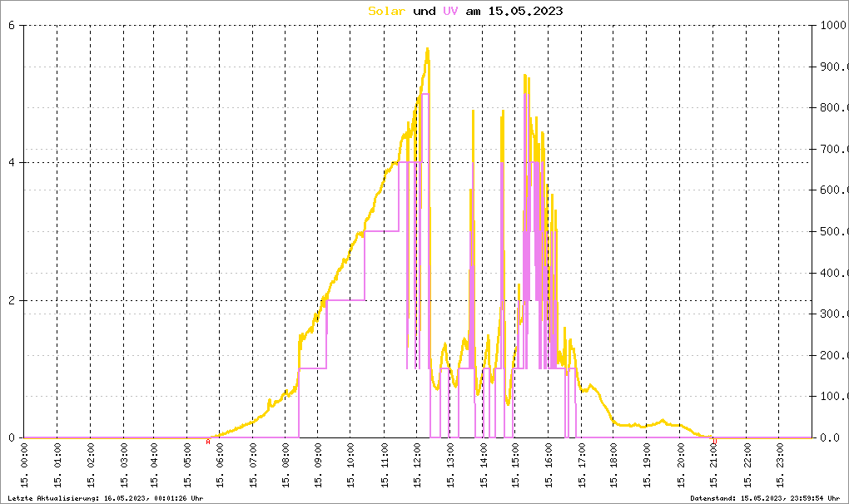This screenshot has width=849, height=504.
Task: Click the yellow "Solar" word in the title
Action: (386, 11)
